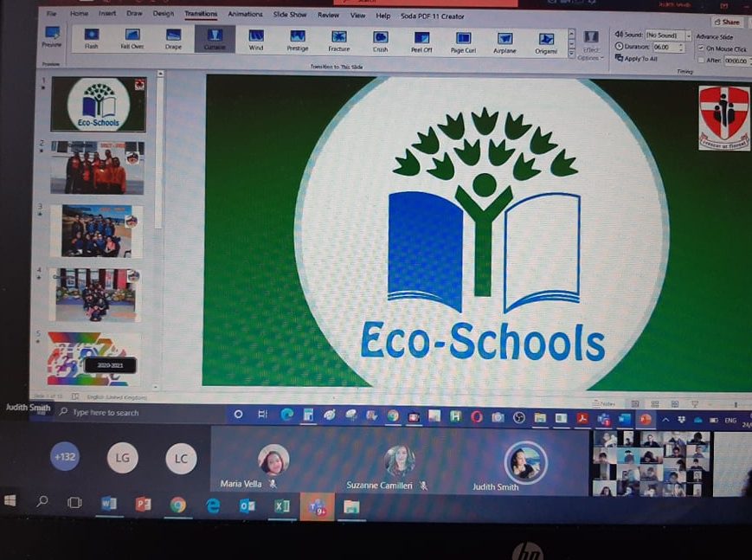The width and height of the screenshot is (752, 560).
Task: Pick the Peel Off transition
Action: point(421,41)
